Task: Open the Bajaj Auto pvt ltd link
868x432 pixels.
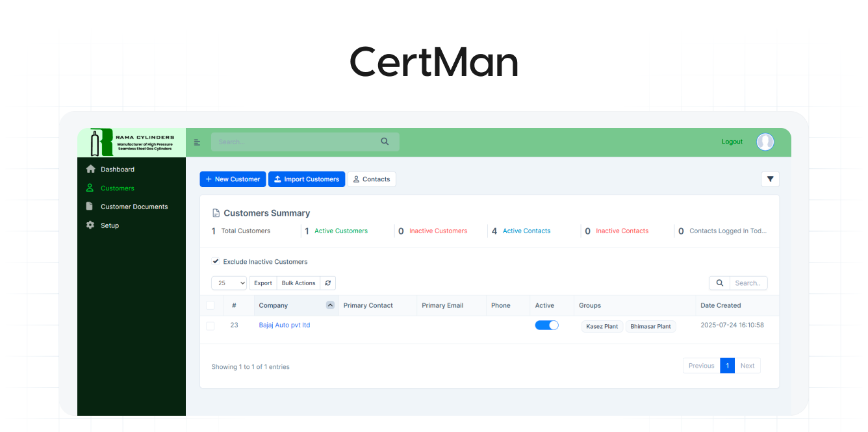Action: (x=284, y=325)
